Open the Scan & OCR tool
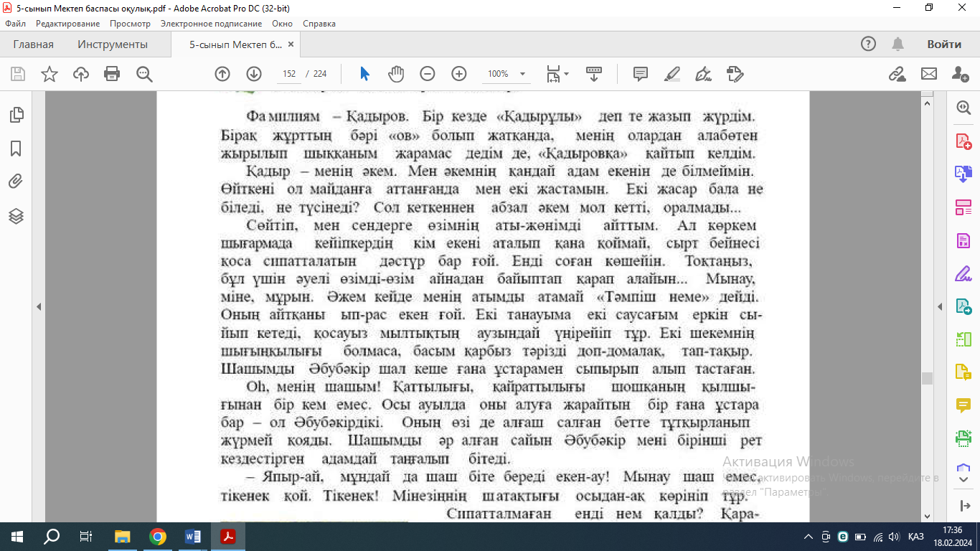This screenshot has width=980, height=551. point(963,438)
